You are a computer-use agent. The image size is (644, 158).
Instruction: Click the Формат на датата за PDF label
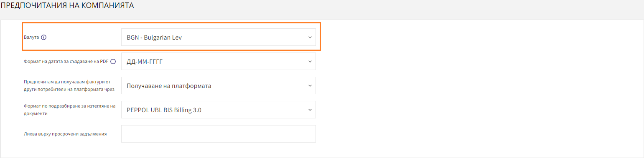tap(66, 61)
